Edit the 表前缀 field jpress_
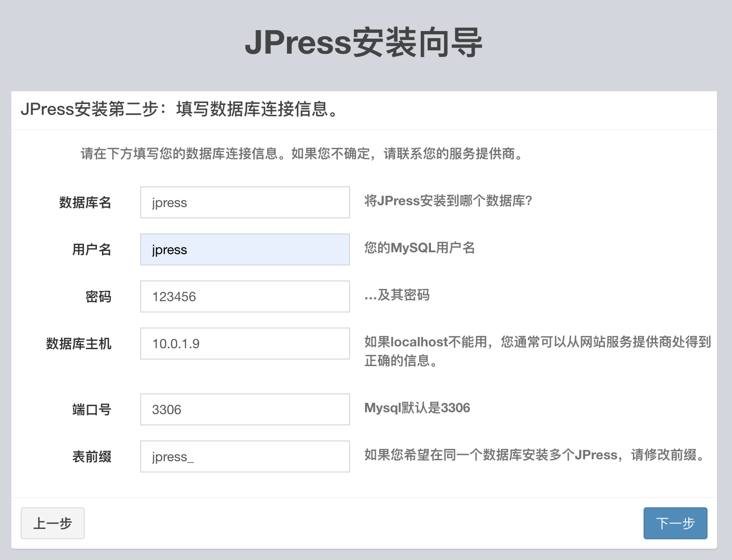Viewport: 732px width, 560px height. click(245, 456)
